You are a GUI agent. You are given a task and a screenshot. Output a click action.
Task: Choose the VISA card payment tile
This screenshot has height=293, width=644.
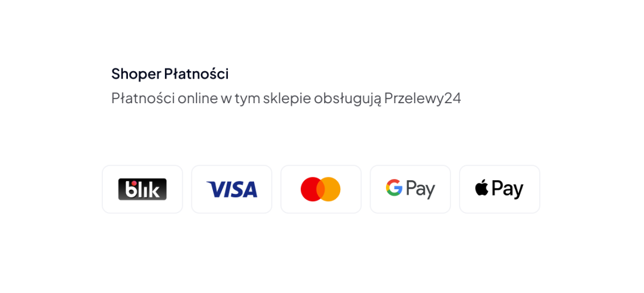tap(232, 189)
